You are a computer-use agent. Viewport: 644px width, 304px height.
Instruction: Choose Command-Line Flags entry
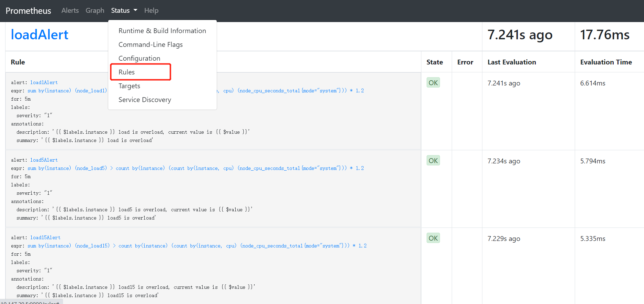click(x=162, y=44)
